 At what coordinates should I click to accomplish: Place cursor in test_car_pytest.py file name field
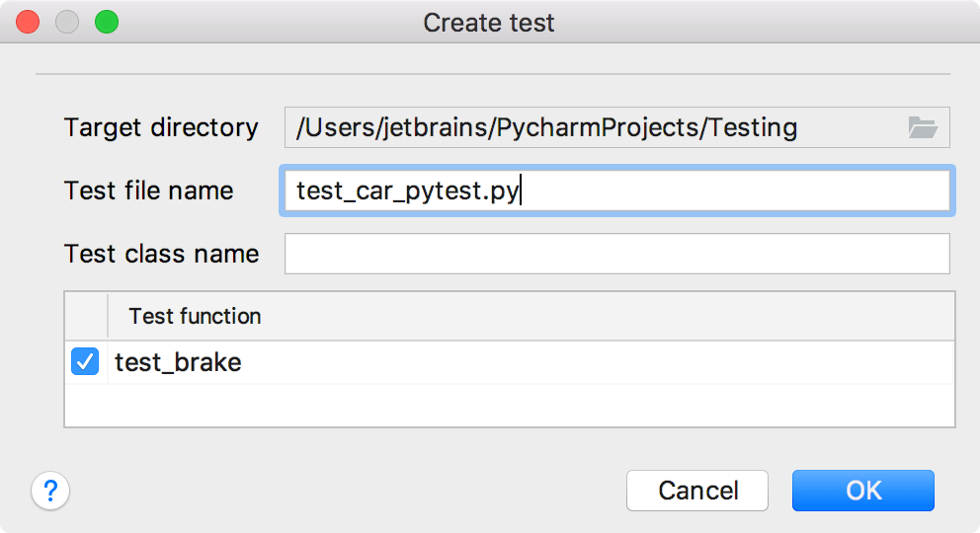[x=617, y=190]
